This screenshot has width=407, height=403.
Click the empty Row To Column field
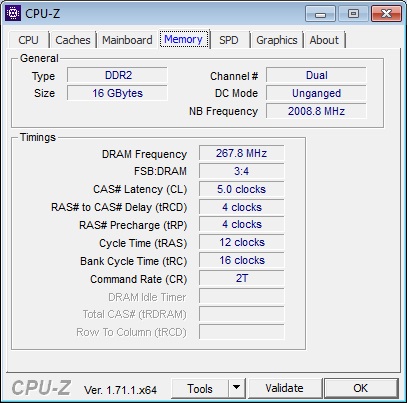pyautogui.click(x=242, y=332)
